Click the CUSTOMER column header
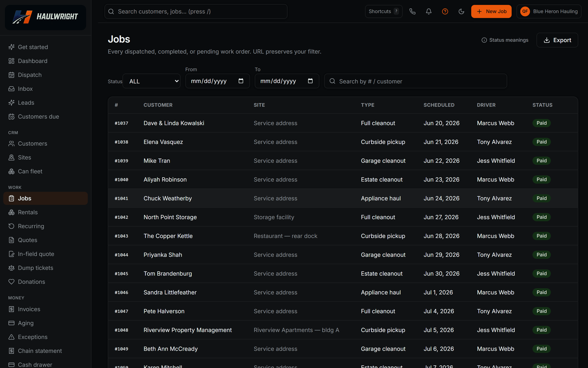 [158, 105]
